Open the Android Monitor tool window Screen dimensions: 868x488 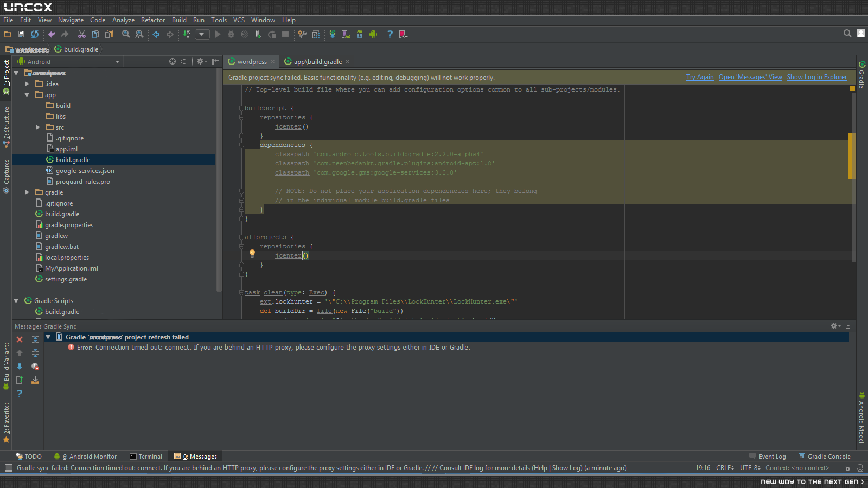click(85, 457)
